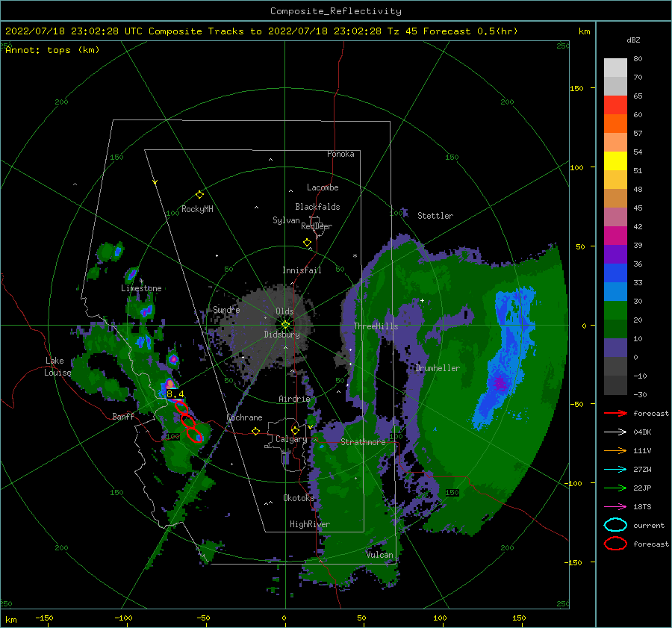Select the orange 111V arrow icon
This screenshot has width=672, height=628.
(615, 450)
